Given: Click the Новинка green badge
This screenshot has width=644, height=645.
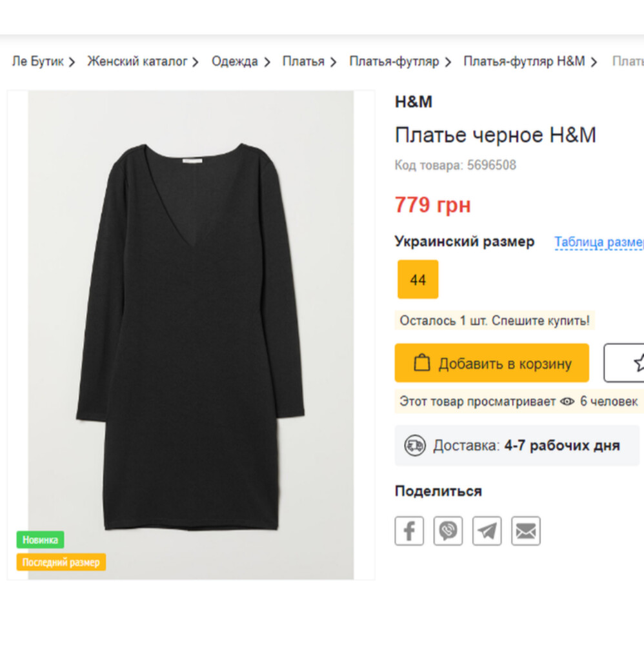Looking at the screenshot, I should pyautogui.click(x=40, y=540).
